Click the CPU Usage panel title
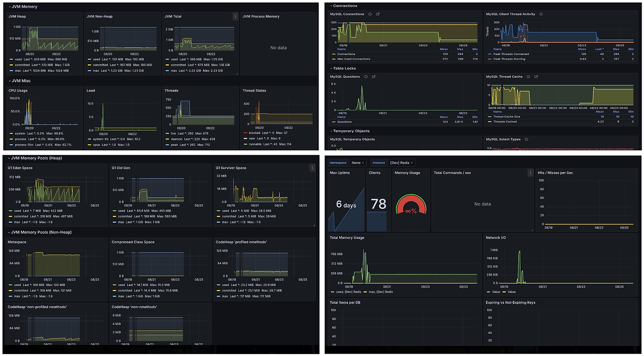 (x=18, y=91)
